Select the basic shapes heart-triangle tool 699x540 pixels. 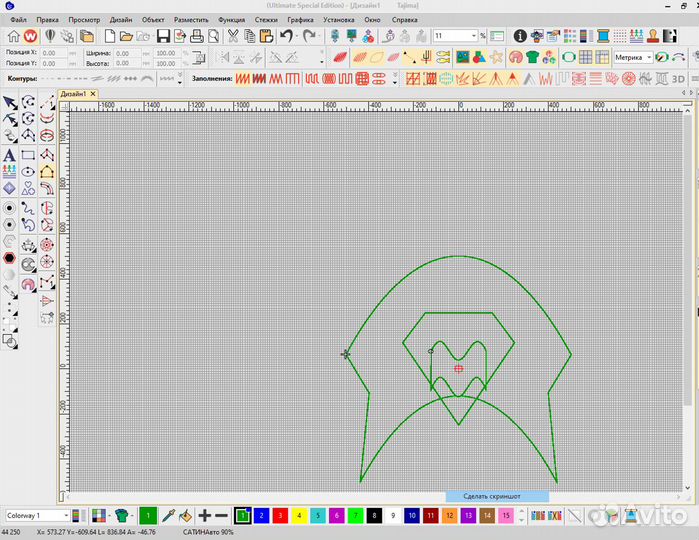(28, 188)
